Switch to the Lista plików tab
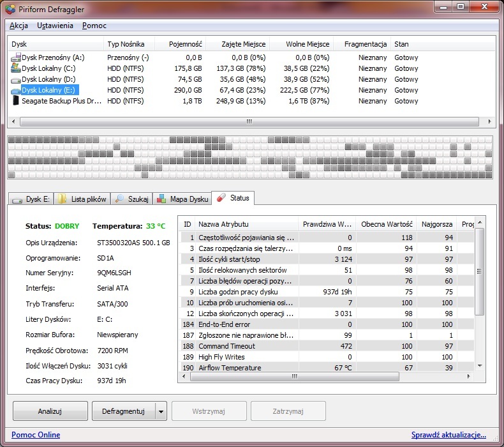 (x=82, y=199)
